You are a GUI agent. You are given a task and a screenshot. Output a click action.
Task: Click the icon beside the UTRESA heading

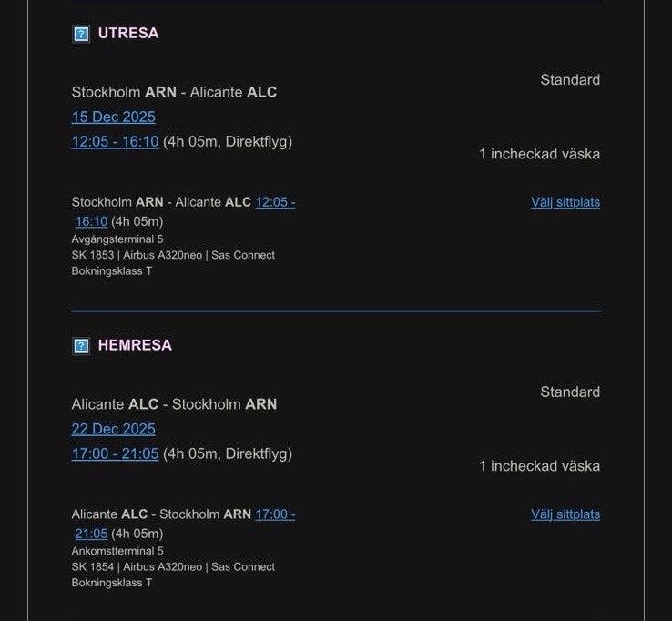click(x=81, y=34)
